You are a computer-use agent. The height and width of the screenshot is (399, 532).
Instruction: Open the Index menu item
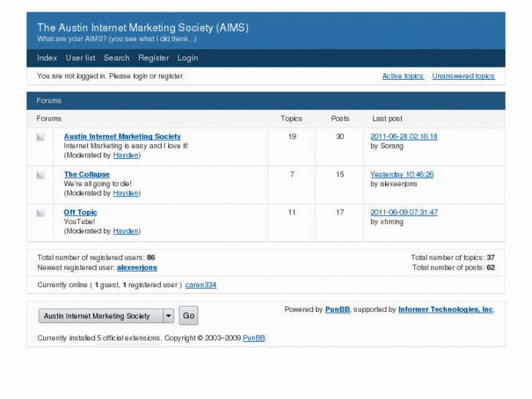coord(47,58)
